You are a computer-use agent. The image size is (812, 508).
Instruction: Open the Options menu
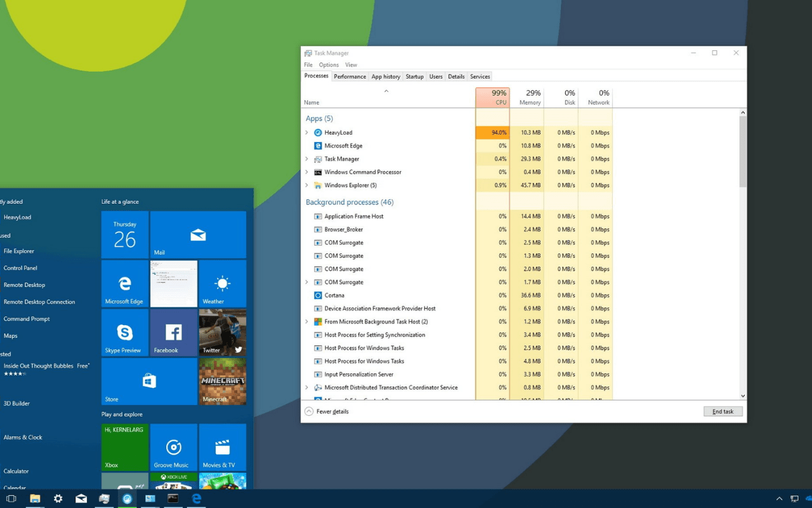pyautogui.click(x=329, y=65)
